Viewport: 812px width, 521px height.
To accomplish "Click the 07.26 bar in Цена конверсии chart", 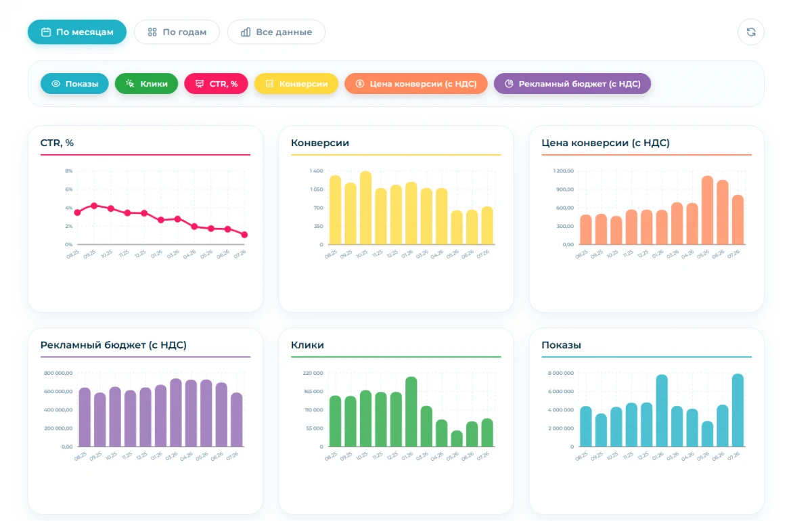I will coord(738,219).
